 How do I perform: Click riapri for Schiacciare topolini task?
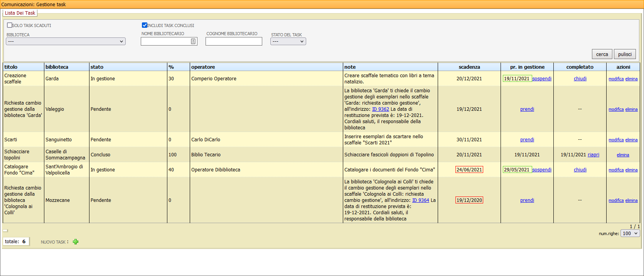(593, 155)
